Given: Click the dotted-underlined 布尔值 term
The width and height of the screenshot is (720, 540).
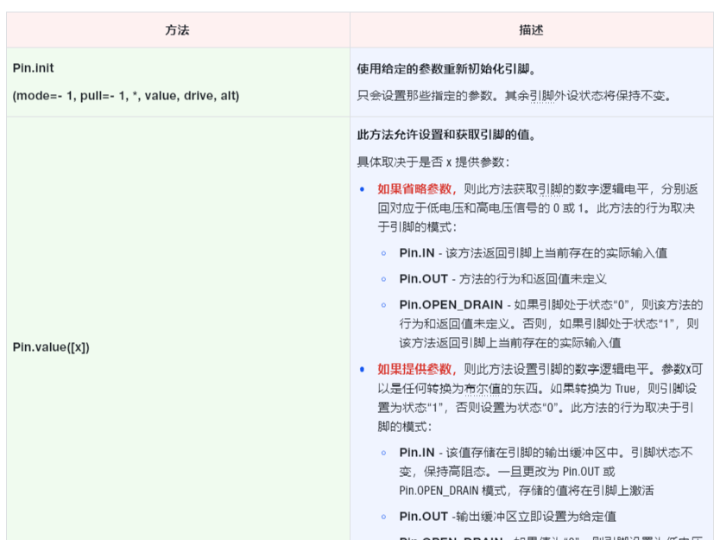Looking at the screenshot, I should coord(482,388).
